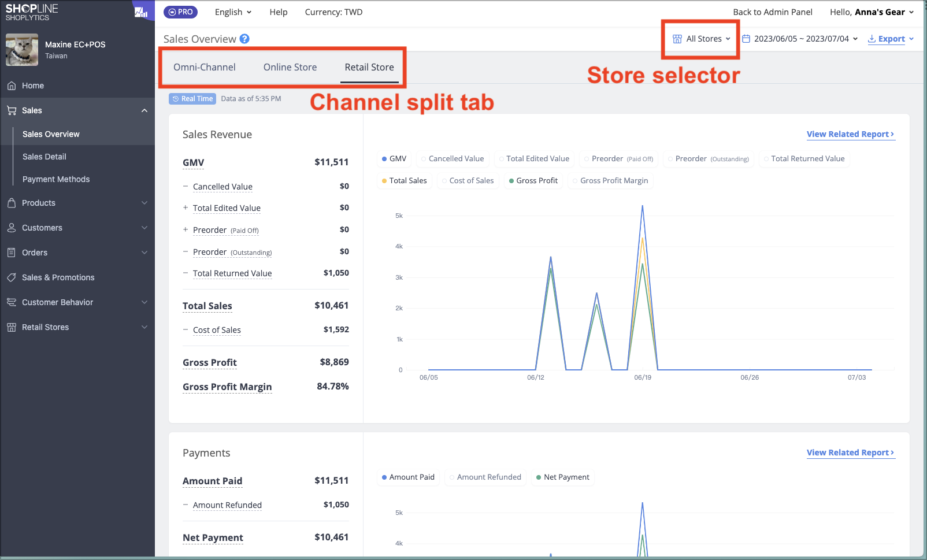Click the Sales Overview help question icon
Viewport: 927px width, 560px height.
(244, 39)
